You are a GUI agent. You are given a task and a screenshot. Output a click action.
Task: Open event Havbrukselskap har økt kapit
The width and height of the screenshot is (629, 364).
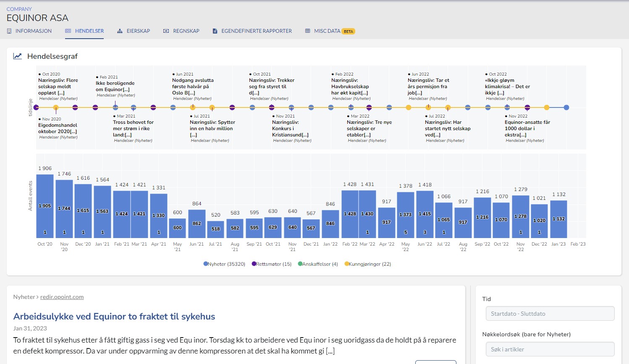[x=350, y=86]
